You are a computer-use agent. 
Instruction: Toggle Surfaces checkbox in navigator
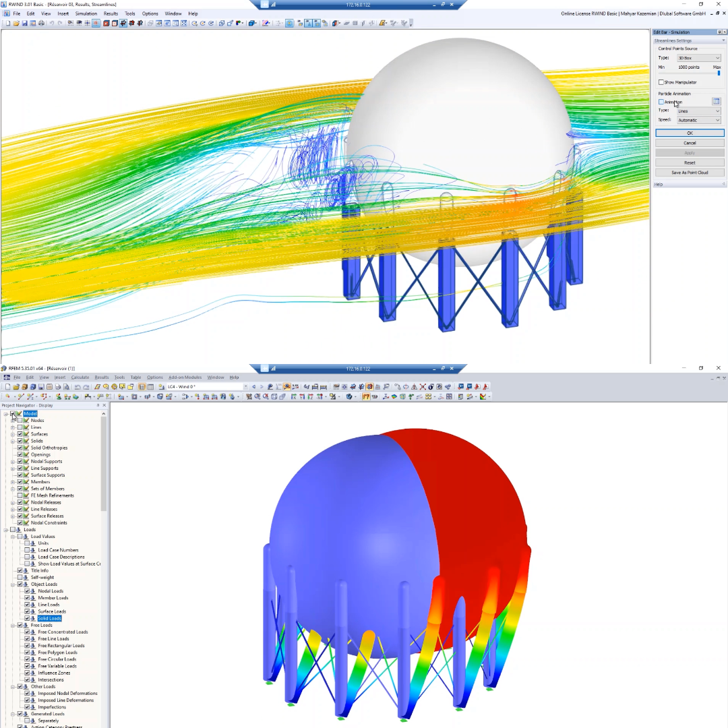pos(20,434)
